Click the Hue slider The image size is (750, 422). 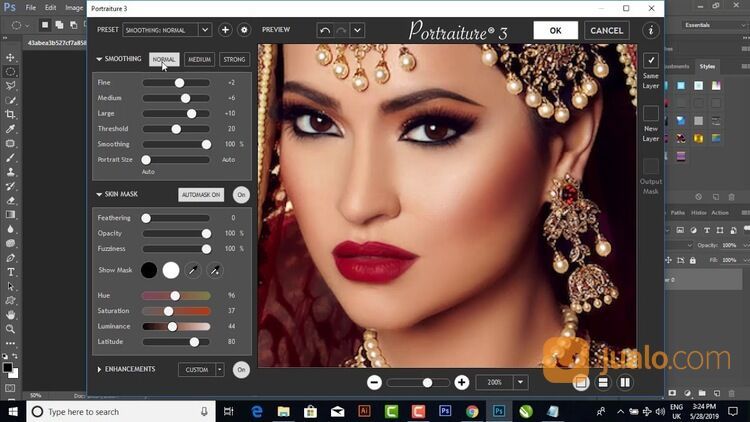tap(176, 296)
